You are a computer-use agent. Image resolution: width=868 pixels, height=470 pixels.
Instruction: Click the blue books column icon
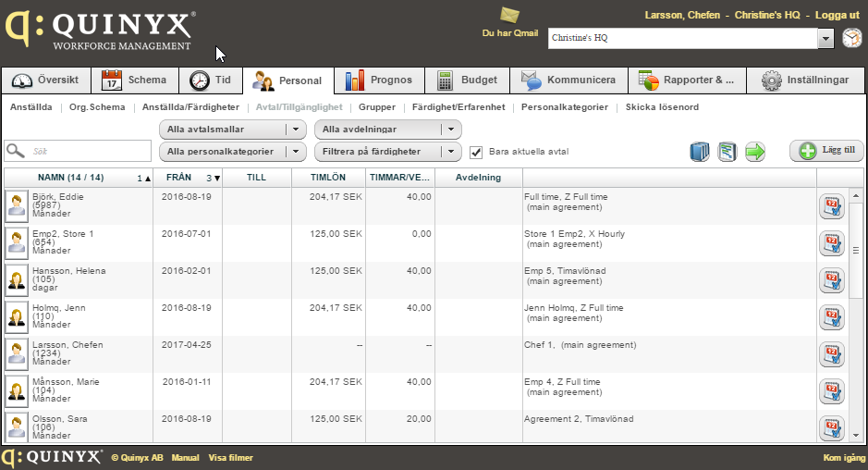pos(700,152)
